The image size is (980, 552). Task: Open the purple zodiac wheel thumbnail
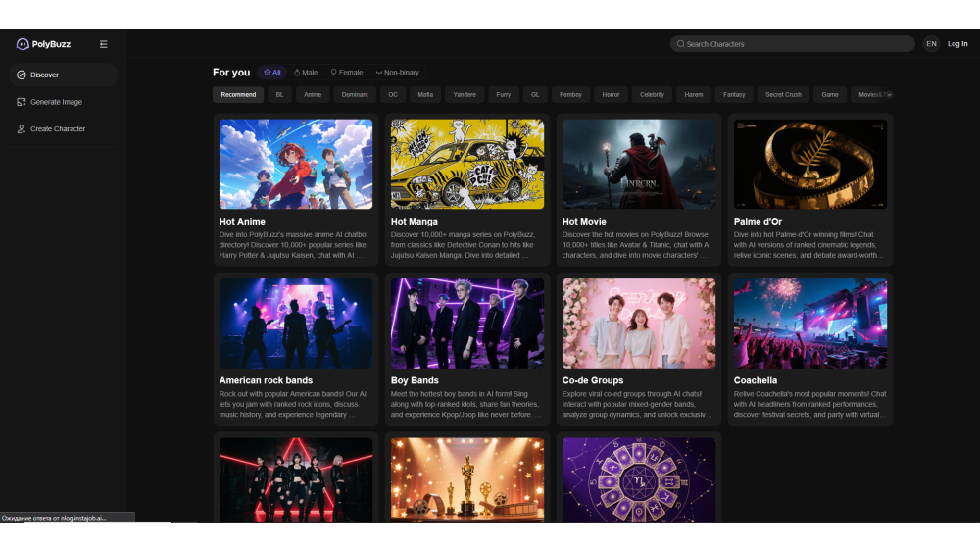click(639, 479)
